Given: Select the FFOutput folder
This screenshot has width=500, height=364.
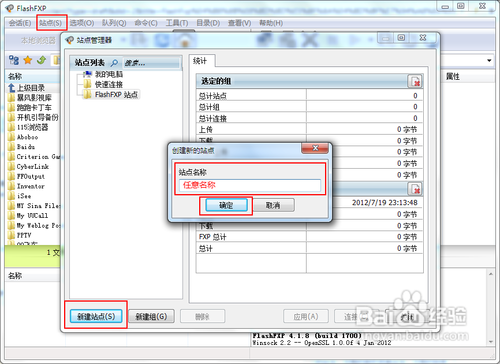Looking at the screenshot, I should pyautogui.click(x=31, y=176).
